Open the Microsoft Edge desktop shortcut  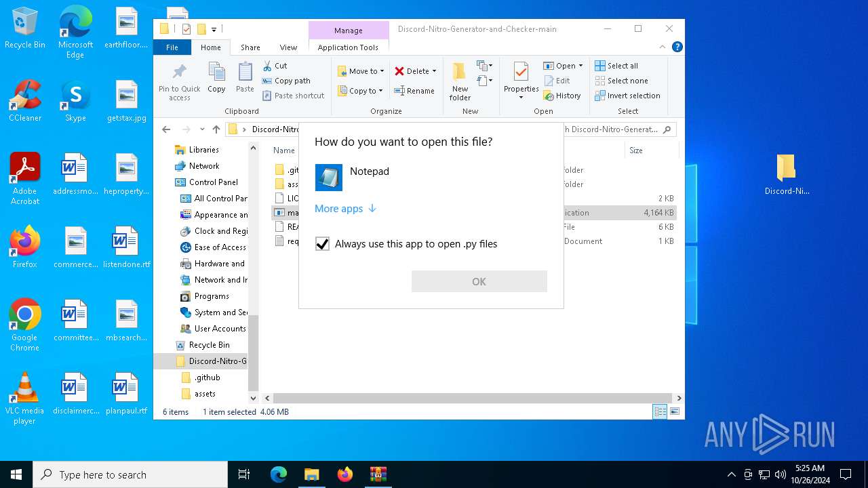pyautogui.click(x=75, y=33)
